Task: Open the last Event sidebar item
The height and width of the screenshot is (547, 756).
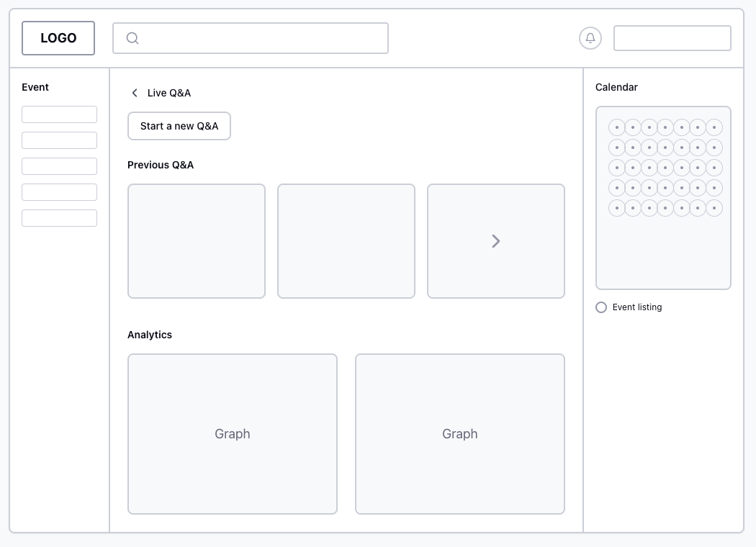Action: (x=59, y=218)
